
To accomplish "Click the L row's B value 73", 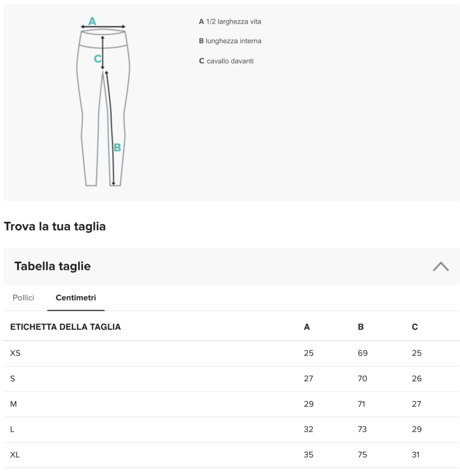I will (x=362, y=429).
